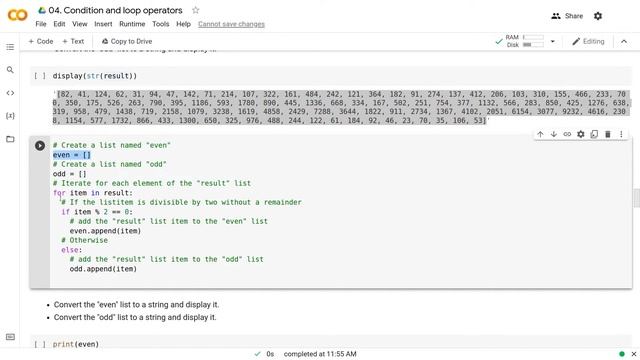Open the Editing mode dropdown
Screen dimensions: 640x360
coord(588,41)
